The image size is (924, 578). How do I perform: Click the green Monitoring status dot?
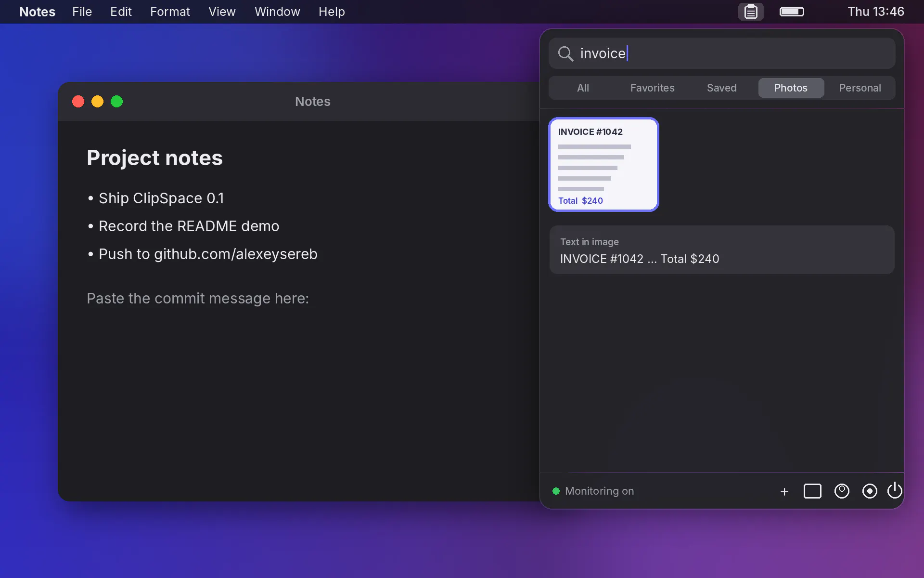point(556,491)
